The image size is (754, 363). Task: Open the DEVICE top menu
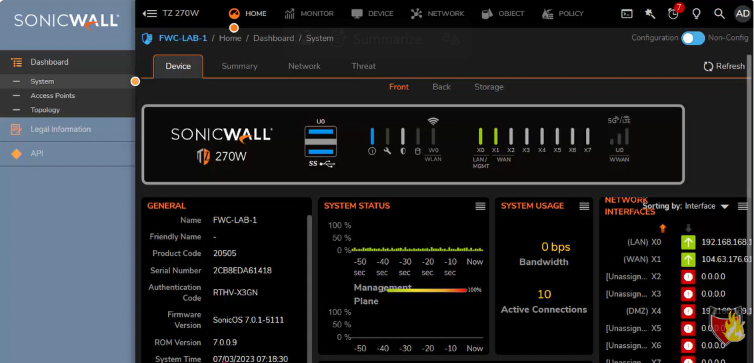tap(372, 13)
